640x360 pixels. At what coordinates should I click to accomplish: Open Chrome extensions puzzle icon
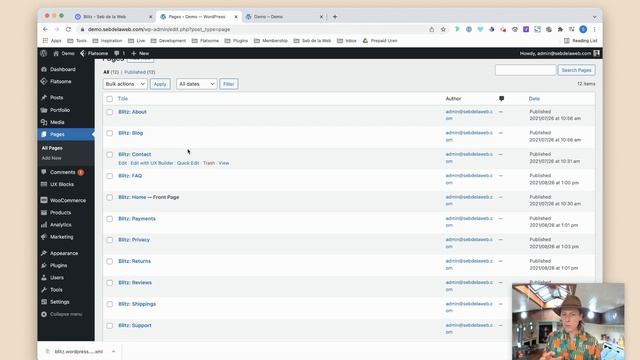pos(560,29)
